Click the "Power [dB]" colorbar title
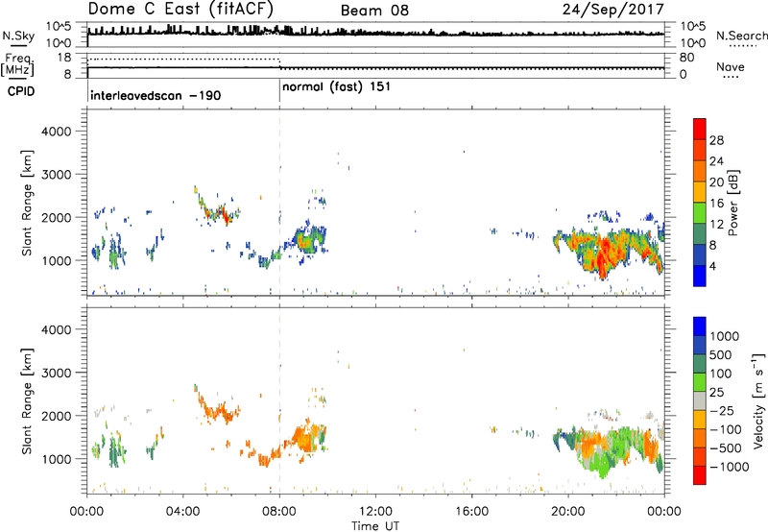The height and width of the screenshot is (532, 768). pyautogui.click(x=732, y=203)
